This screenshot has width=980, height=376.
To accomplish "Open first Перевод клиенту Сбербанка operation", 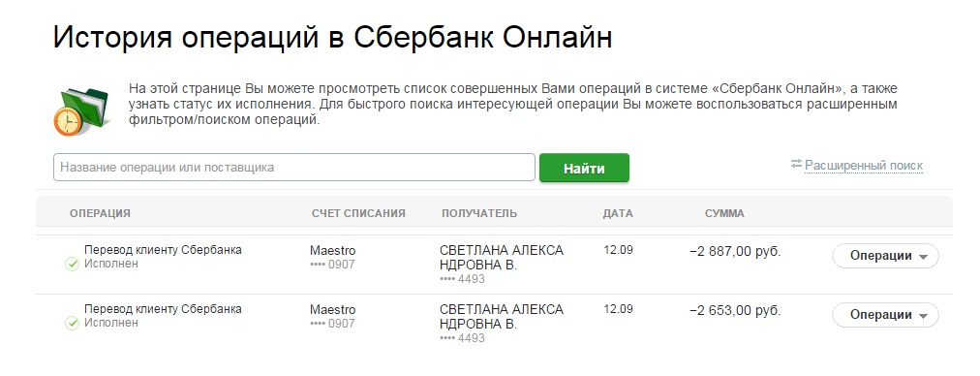I will coord(163,250).
